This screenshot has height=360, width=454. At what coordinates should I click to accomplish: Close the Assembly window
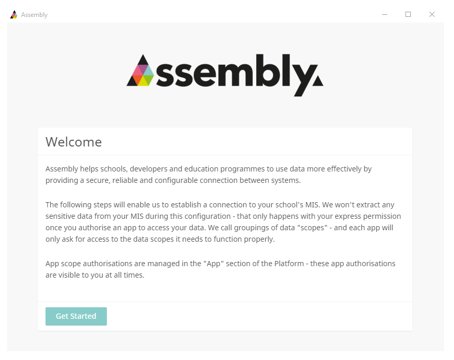click(x=432, y=14)
